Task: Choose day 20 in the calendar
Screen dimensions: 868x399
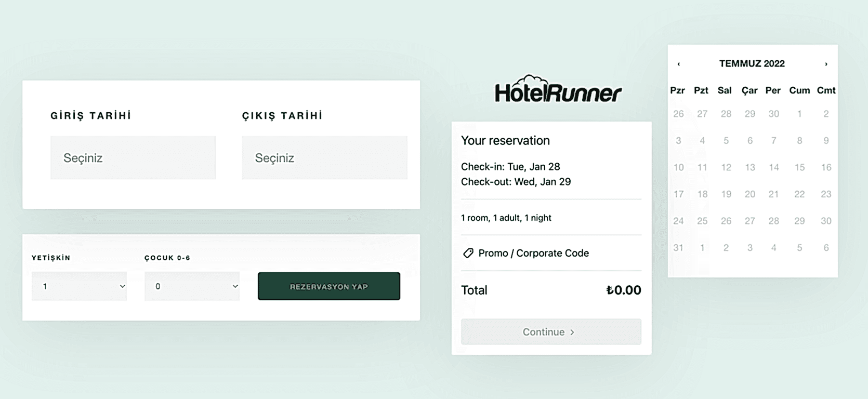Action: (749, 194)
